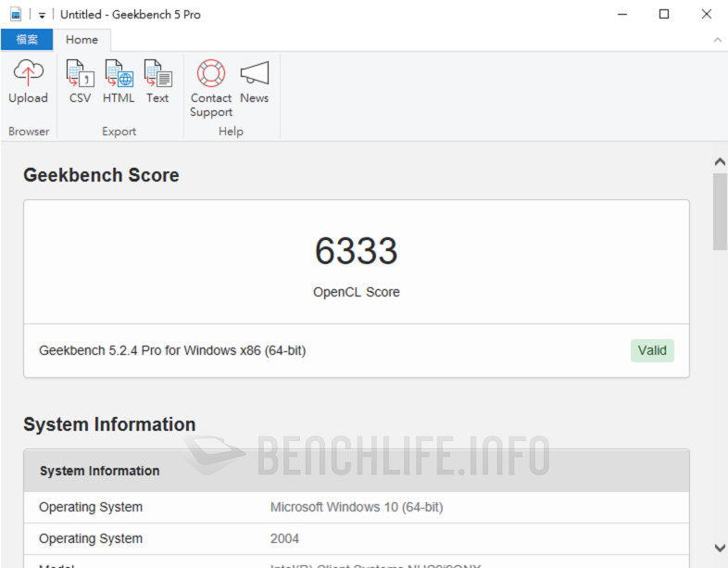The image size is (728, 568).
Task: Maximize the Geekbench window
Action: pyautogui.click(x=664, y=15)
